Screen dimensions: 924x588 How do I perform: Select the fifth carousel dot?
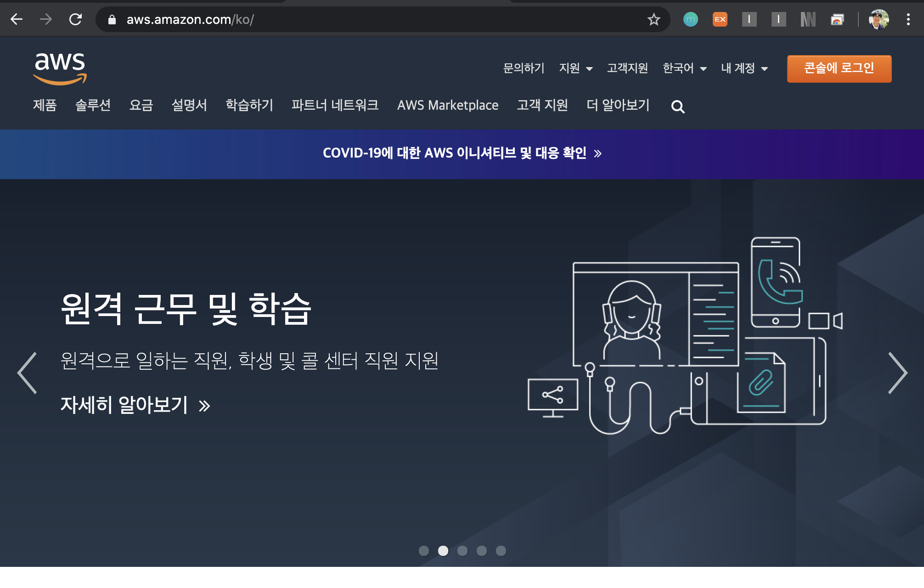tap(501, 550)
